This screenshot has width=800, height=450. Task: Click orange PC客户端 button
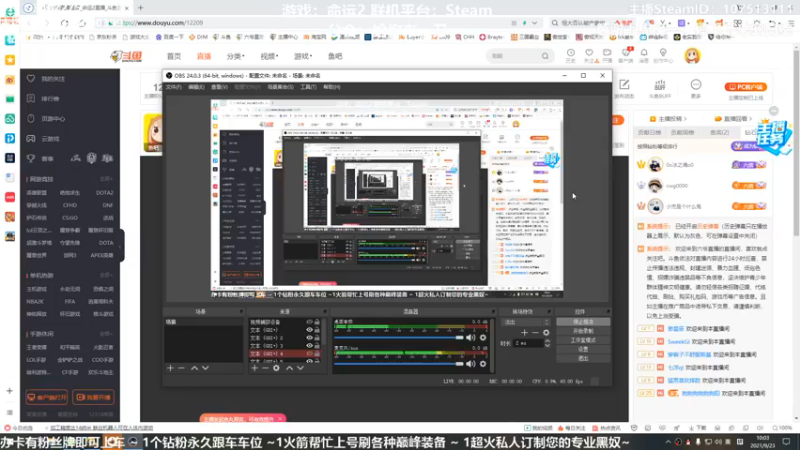745,87
